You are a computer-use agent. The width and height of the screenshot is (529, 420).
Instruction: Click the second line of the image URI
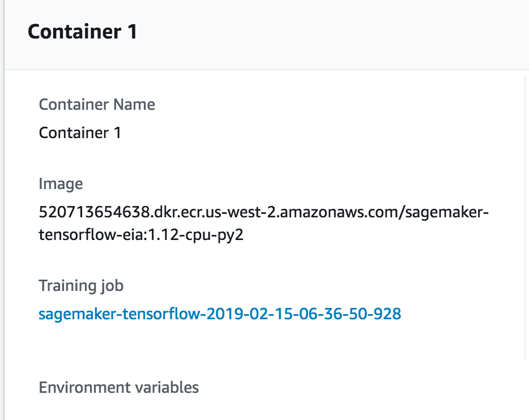[142, 234]
